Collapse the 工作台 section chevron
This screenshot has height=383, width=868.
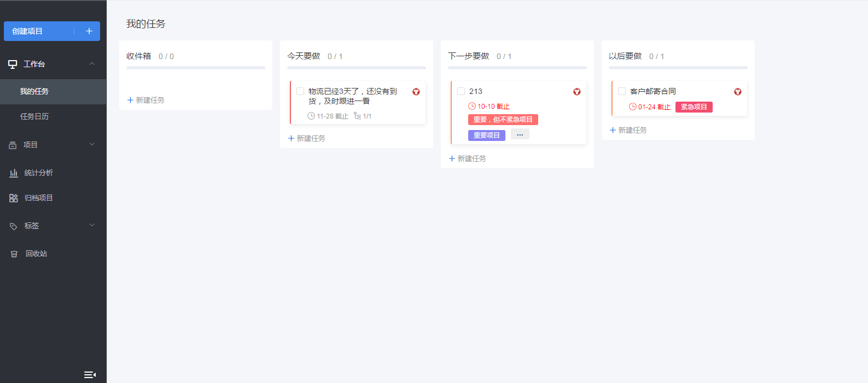pyautogui.click(x=92, y=64)
